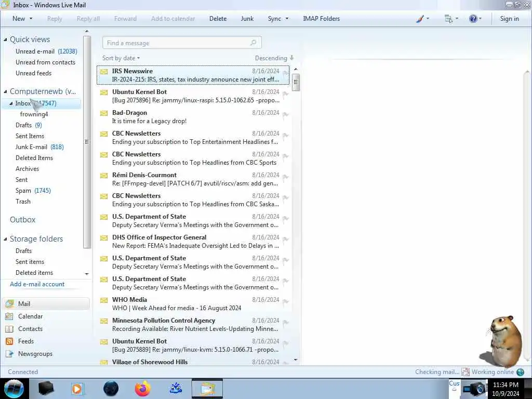The image size is (532, 399).
Task: Select the Spam folder
Action: pyautogui.click(x=33, y=191)
